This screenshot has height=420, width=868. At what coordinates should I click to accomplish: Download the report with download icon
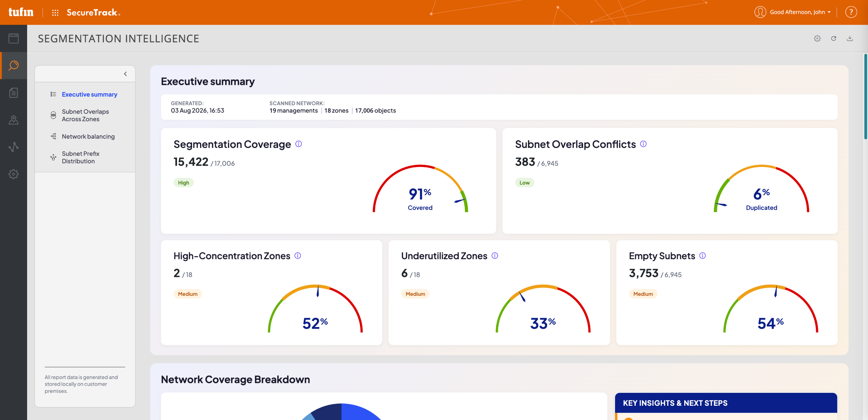[x=850, y=38]
